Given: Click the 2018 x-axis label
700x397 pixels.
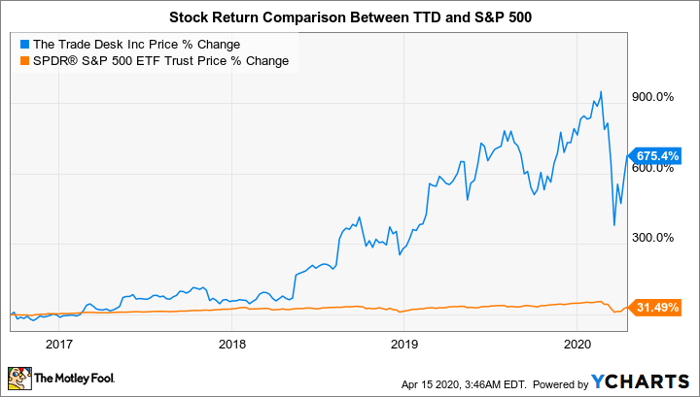Looking at the screenshot, I should 232,344.
